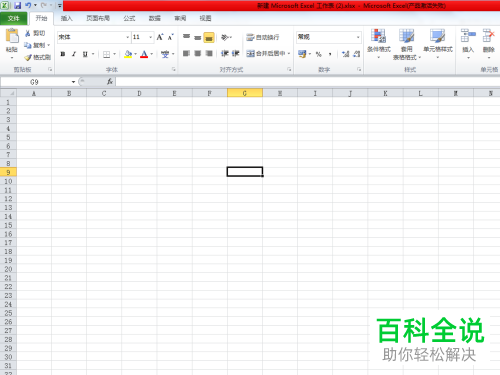Switch to the Data tab

[x=154, y=18]
